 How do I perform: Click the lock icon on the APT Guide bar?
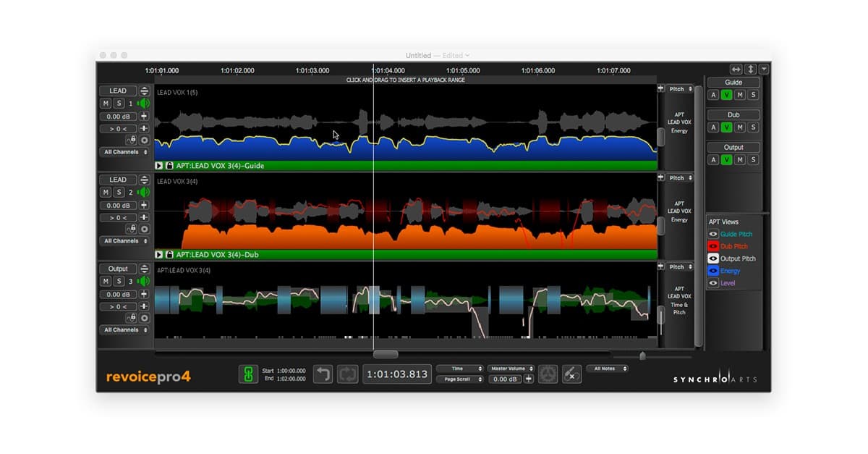[169, 166]
